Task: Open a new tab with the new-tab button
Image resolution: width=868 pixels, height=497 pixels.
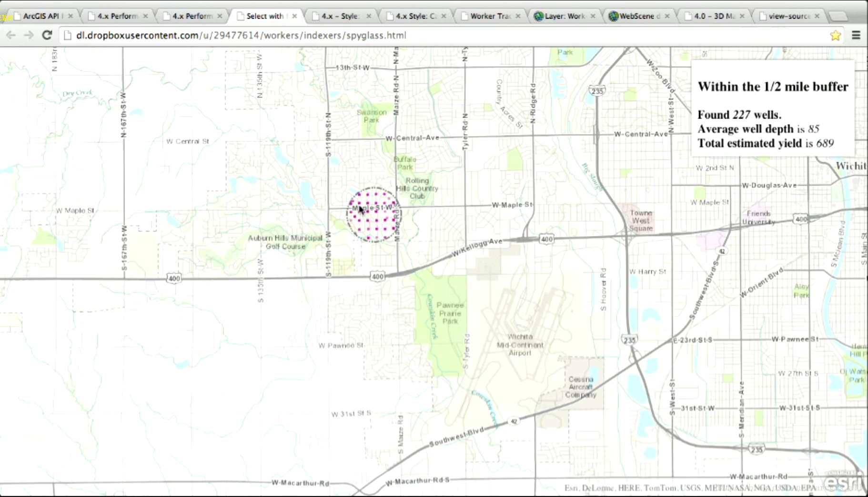Action: click(x=838, y=16)
